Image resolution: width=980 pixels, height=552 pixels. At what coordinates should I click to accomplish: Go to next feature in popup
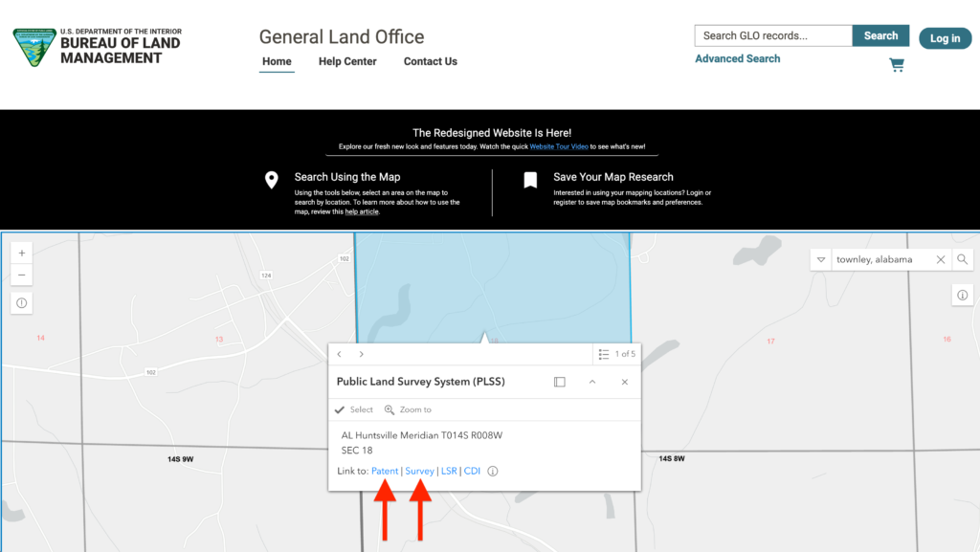pyautogui.click(x=361, y=354)
